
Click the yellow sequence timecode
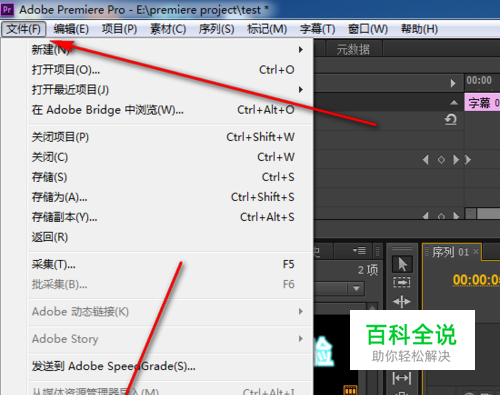click(x=476, y=280)
